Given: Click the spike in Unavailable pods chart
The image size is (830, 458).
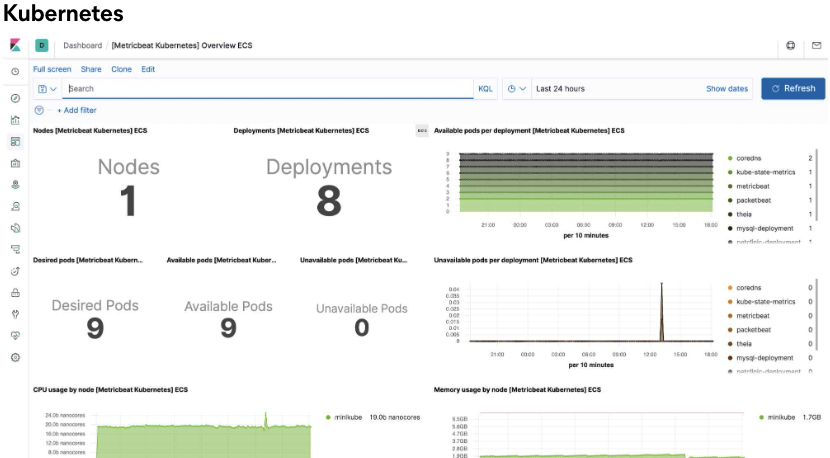Looking at the screenshot, I should (662, 312).
